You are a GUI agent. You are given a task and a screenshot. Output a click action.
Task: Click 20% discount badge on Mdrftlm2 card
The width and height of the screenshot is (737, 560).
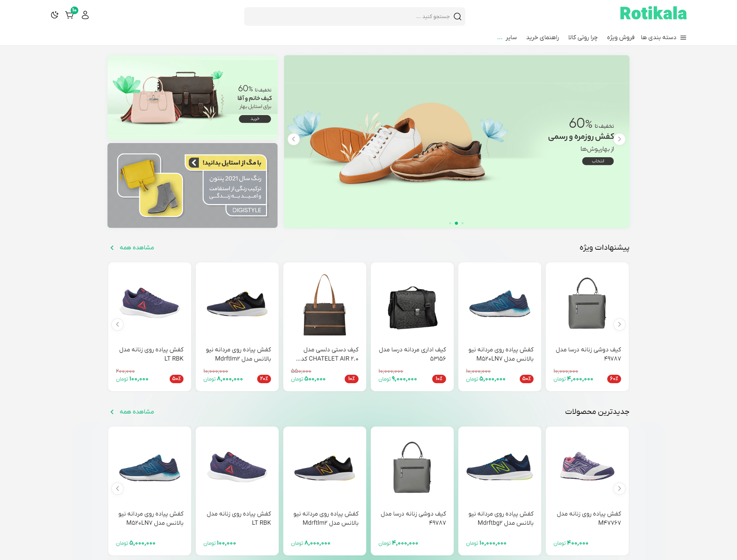(x=264, y=379)
